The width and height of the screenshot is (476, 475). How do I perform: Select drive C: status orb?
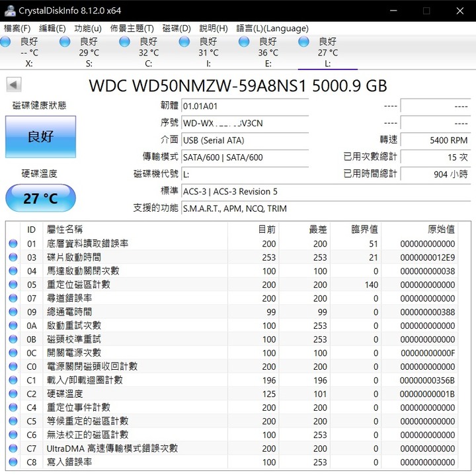coord(124,42)
